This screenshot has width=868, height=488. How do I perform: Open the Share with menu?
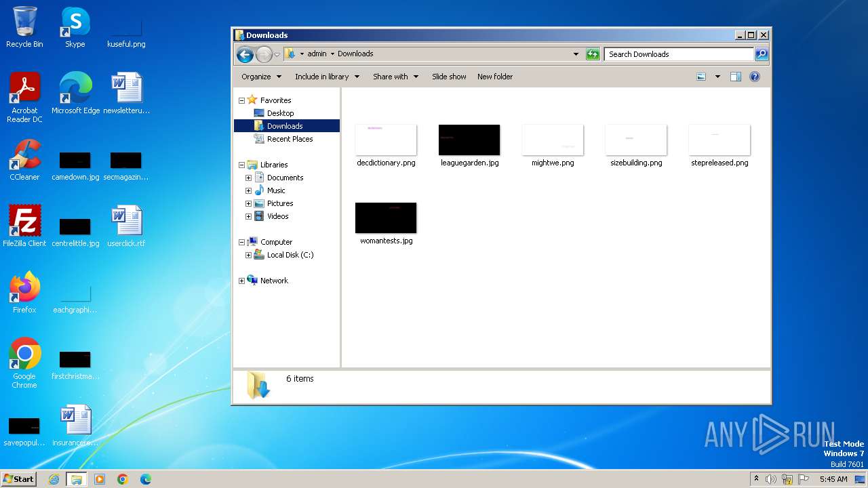pos(395,77)
